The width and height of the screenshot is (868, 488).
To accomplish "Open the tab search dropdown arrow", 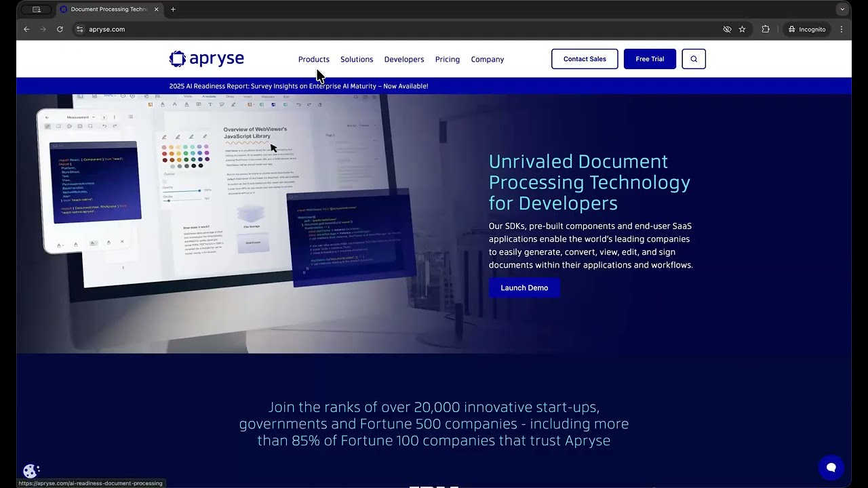I will coord(842,9).
